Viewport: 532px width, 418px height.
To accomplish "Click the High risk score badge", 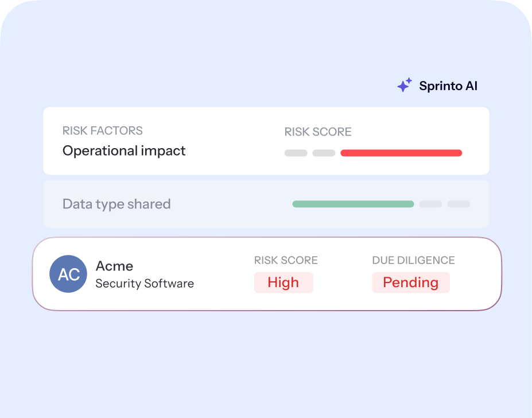I will (284, 282).
